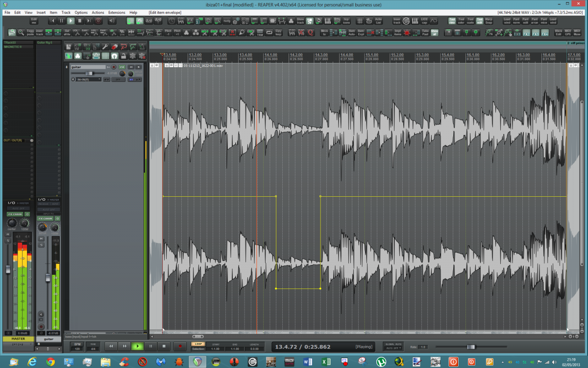Toggle the guitar track FX button
The height and width of the screenshot is (368, 588).
click(x=122, y=67)
